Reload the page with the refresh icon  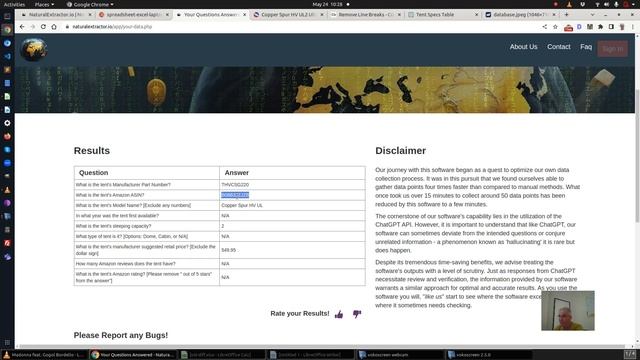(43, 27)
